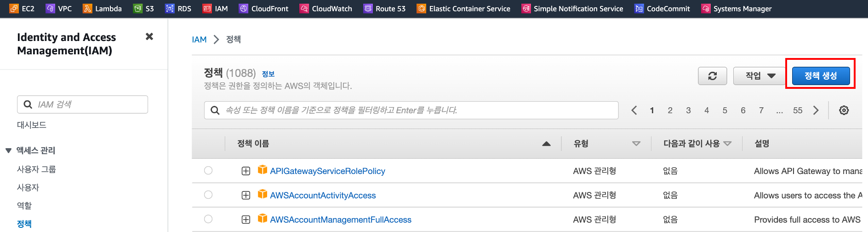Click the 정책 생성 button
The height and width of the screenshot is (232, 868).
[821, 76]
